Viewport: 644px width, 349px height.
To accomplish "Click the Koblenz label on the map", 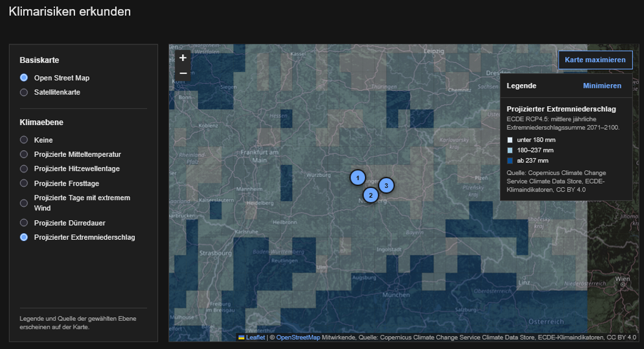I will [208, 126].
